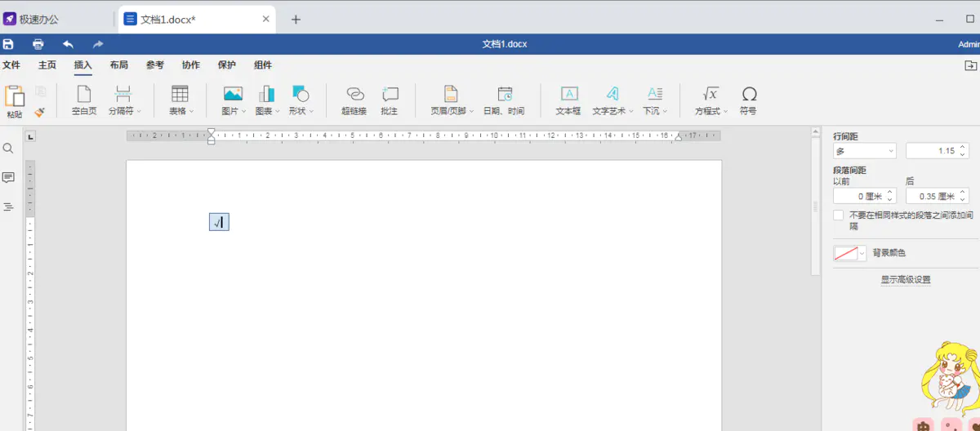Add a comment (批注)
980x431 pixels.
[390, 101]
